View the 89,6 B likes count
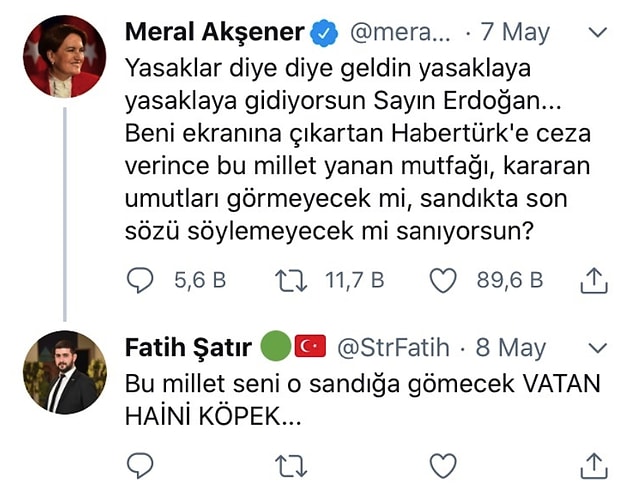Viewport: 635px width, 493px height. [x=509, y=280]
